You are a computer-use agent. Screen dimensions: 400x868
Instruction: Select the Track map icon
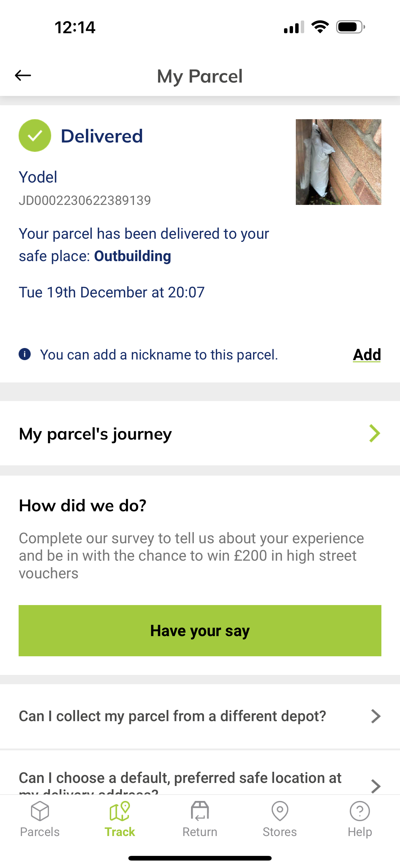(119, 811)
